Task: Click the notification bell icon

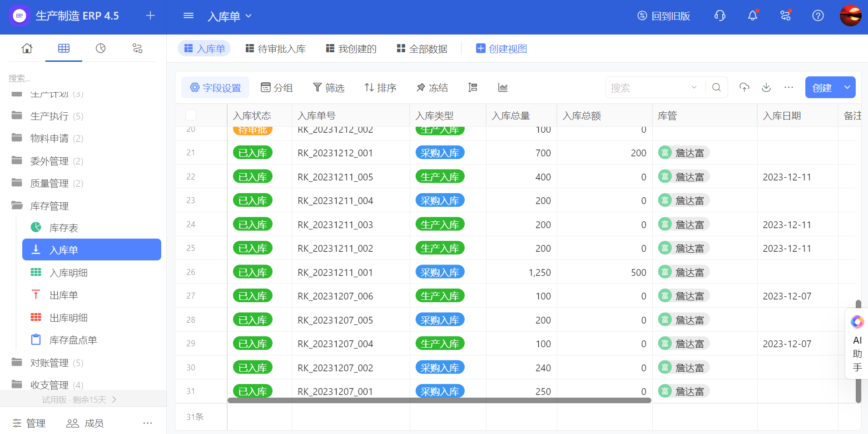Action: pyautogui.click(x=753, y=16)
